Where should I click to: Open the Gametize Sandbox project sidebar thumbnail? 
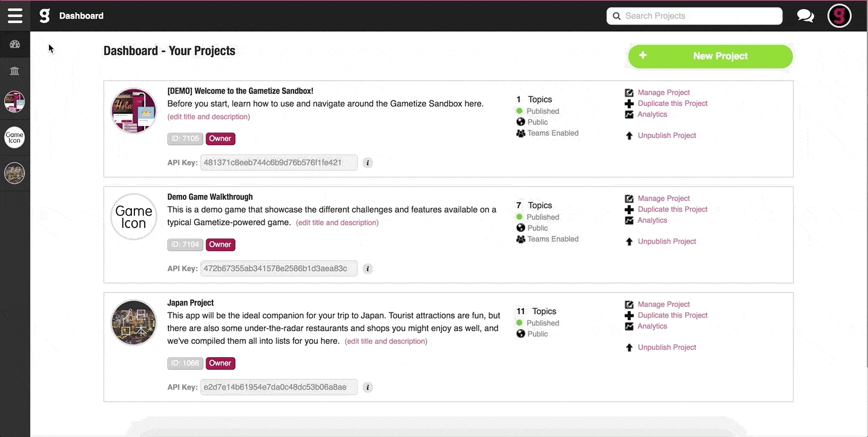click(x=15, y=102)
